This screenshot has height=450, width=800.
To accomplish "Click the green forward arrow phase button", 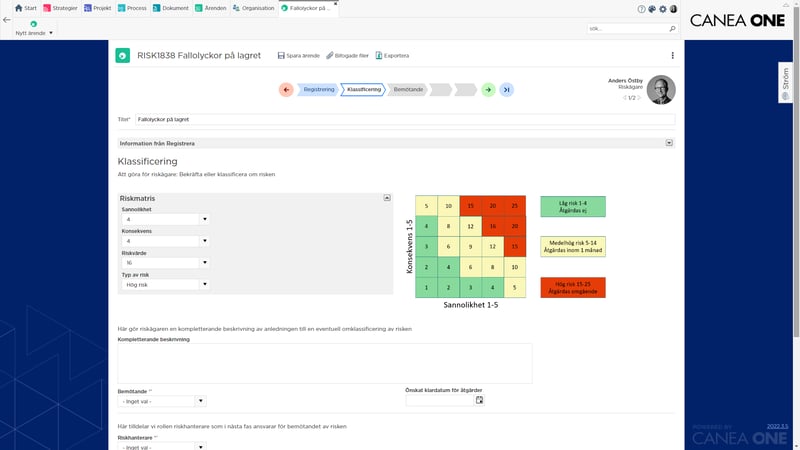I will [488, 90].
